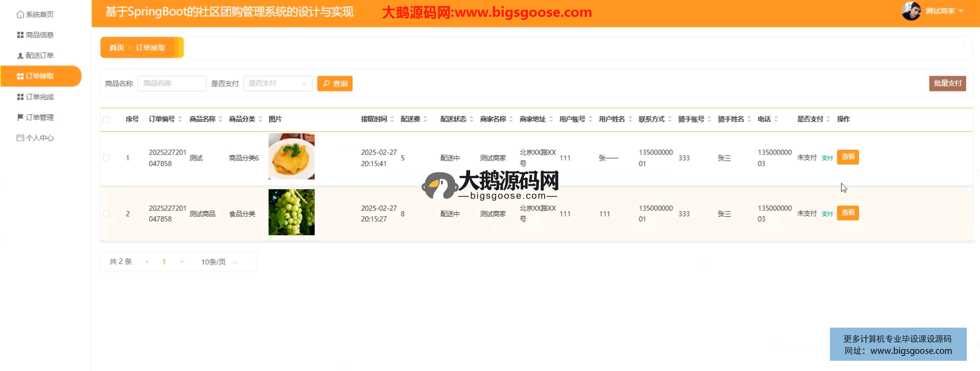
Task: Click the calendar icon beside 个人中心
Action: click(x=20, y=138)
